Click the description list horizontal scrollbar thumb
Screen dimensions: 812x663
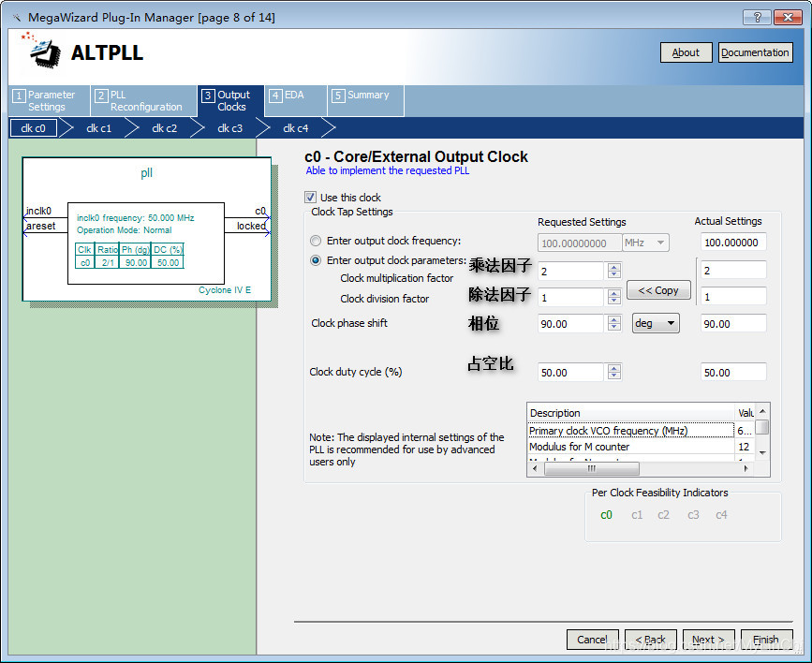[591, 469]
